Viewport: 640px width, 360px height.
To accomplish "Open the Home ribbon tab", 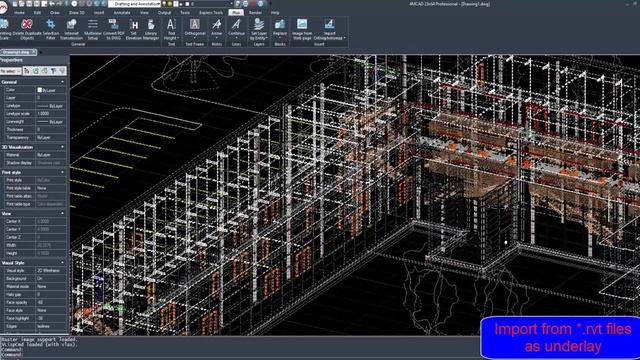I will [19, 13].
